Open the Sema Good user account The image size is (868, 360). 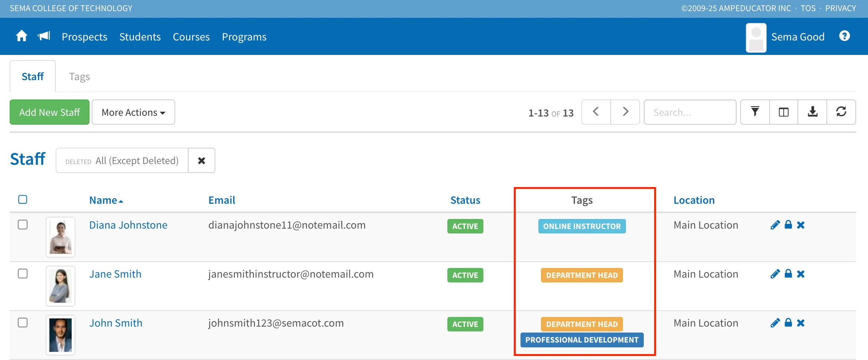click(785, 37)
